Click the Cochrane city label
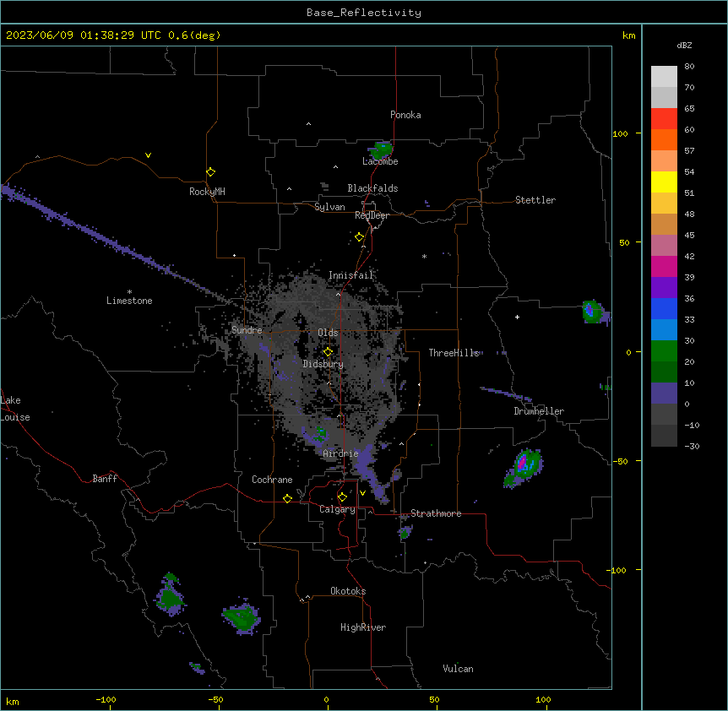This screenshot has width=728, height=711. coord(272,480)
